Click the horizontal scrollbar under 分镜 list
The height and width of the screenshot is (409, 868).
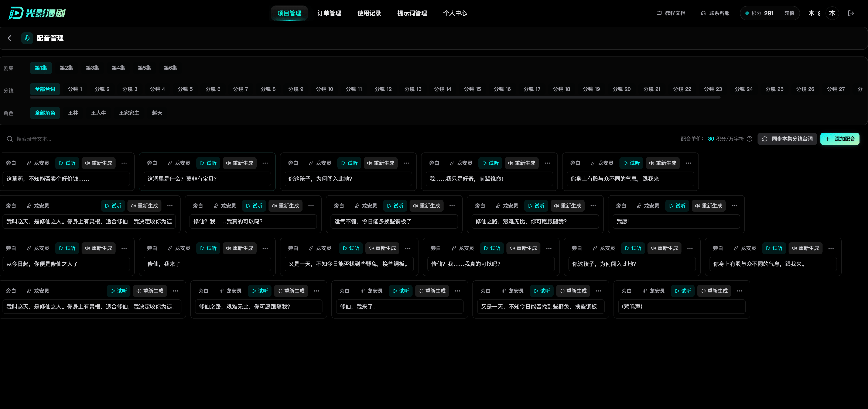coord(375,97)
